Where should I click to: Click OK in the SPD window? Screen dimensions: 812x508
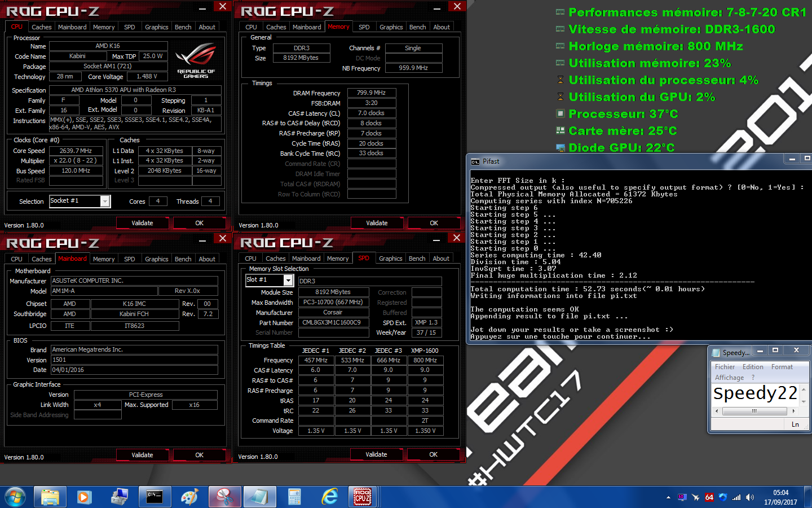pyautogui.click(x=433, y=454)
